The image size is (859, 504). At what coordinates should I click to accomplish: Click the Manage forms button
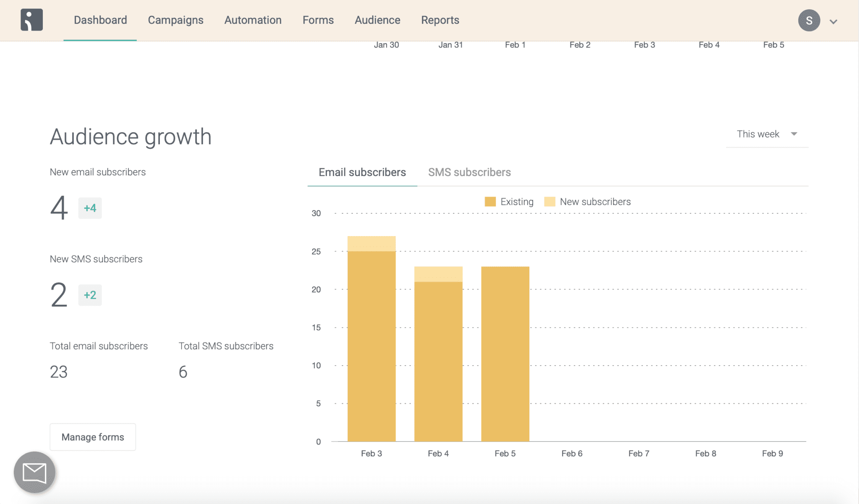(92, 436)
